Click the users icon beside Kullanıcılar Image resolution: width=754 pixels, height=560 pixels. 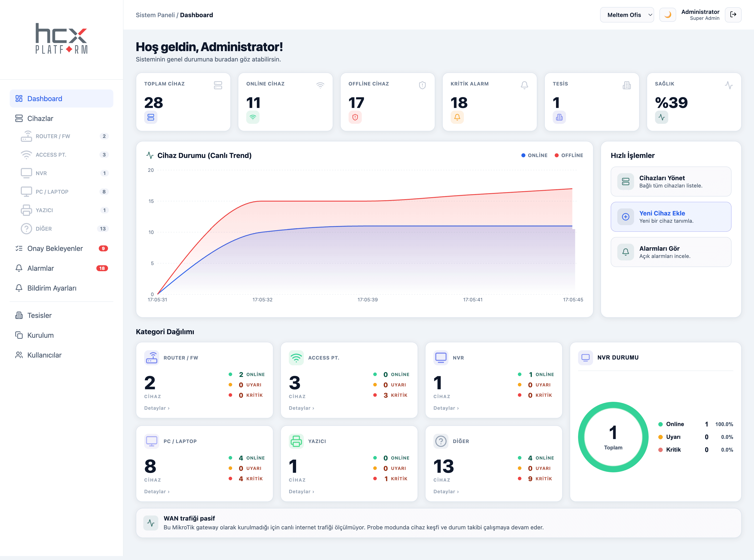pyautogui.click(x=19, y=355)
